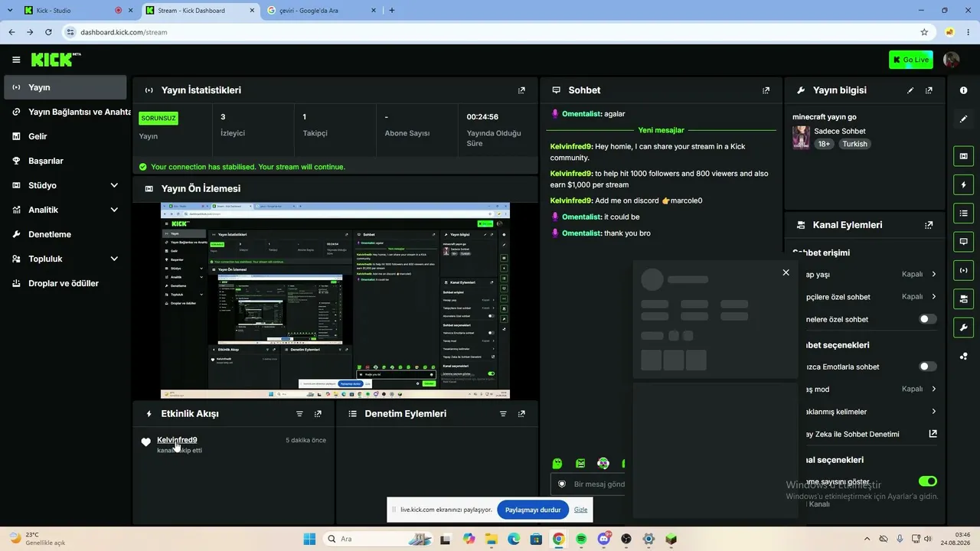Toggle stream info wrench icon in right rail

[x=963, y=327]
